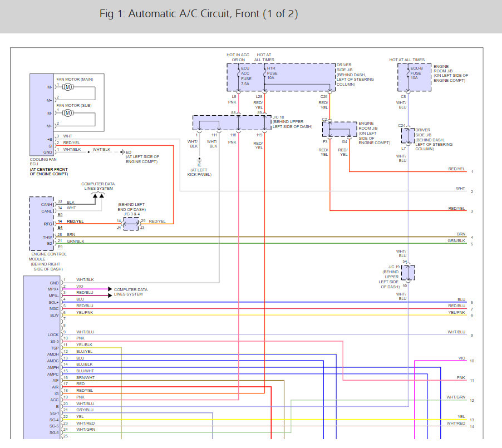Click the 'ECU ACC FUSE 7.5A' label
This screenshot has width=502, height=448.
[246, 76]
